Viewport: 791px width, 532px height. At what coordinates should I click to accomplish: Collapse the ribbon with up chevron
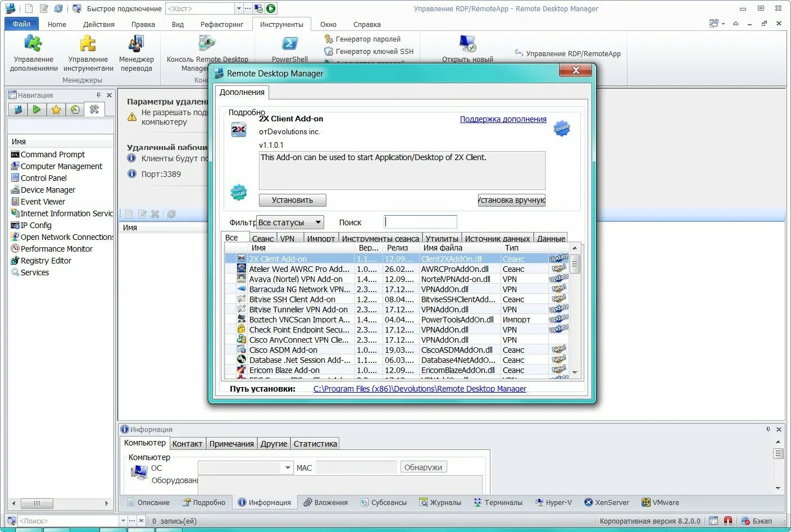pyautogui.click(x=735, y=24)
